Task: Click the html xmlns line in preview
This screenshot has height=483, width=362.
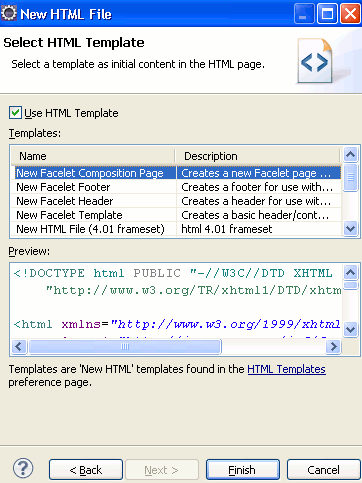Action: pos(177,324)
